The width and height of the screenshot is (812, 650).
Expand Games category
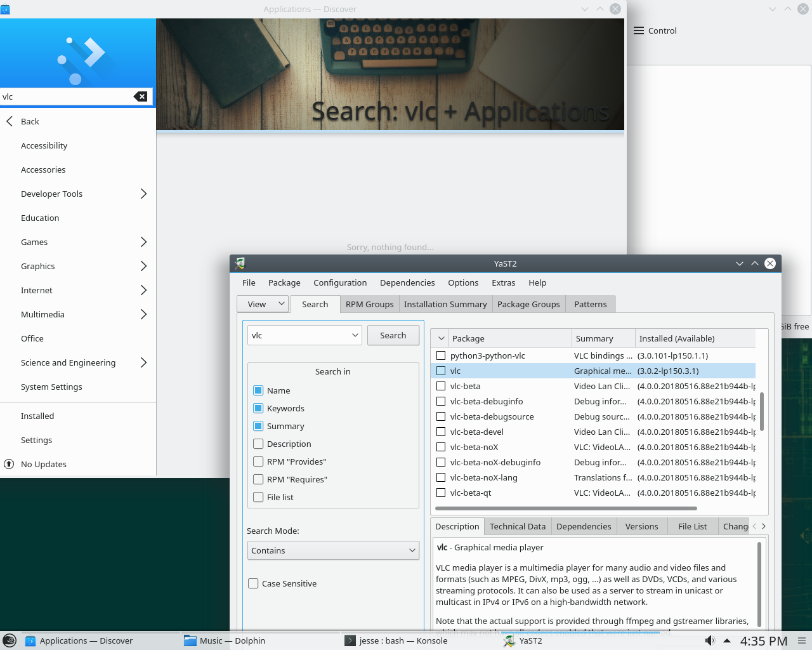(x=143, y=242)
